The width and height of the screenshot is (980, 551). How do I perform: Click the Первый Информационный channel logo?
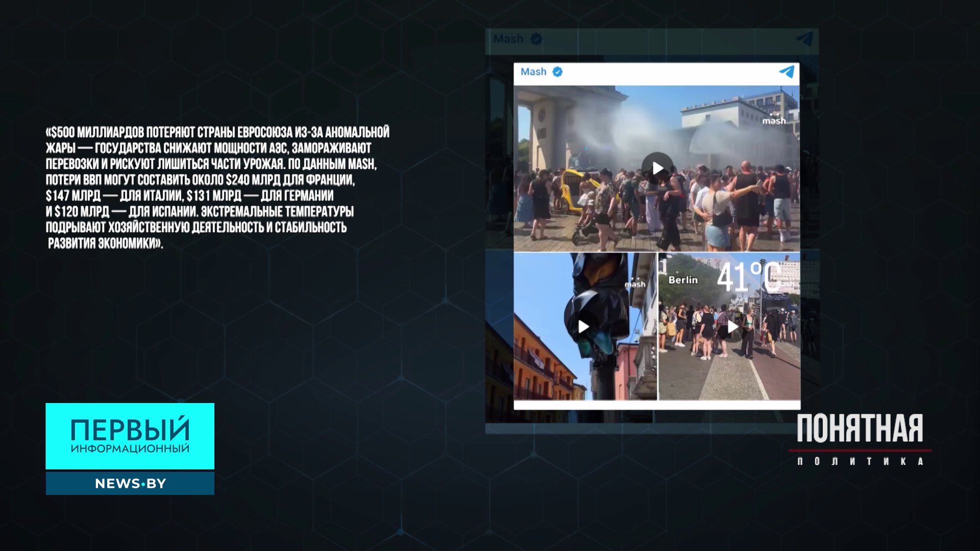pyautogui.click(x=130, y=436)
